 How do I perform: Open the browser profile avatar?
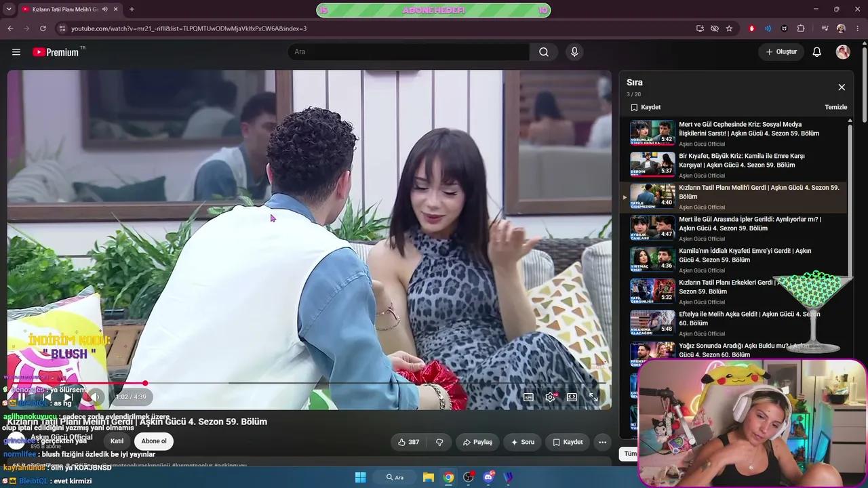pos(841,28)
